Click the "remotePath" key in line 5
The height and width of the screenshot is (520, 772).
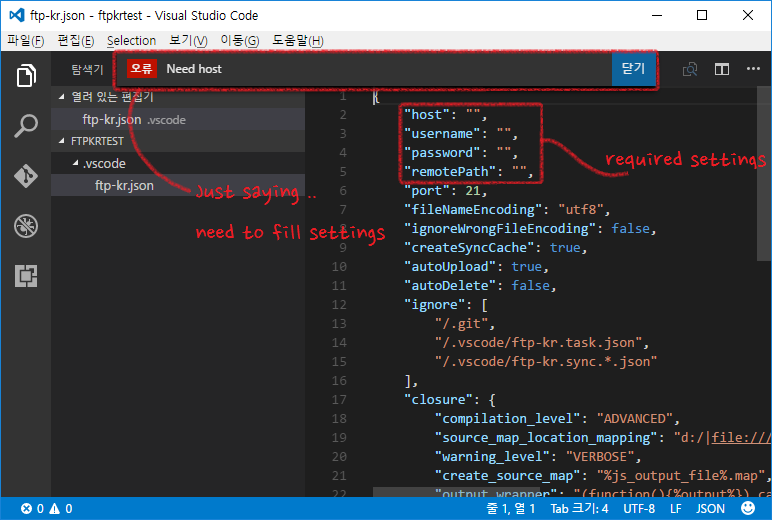450,172
